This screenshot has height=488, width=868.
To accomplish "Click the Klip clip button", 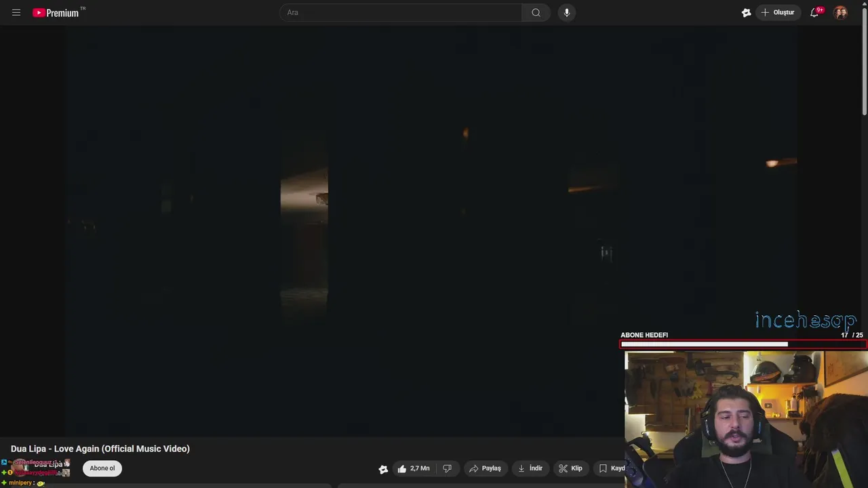I will [570, 468].
